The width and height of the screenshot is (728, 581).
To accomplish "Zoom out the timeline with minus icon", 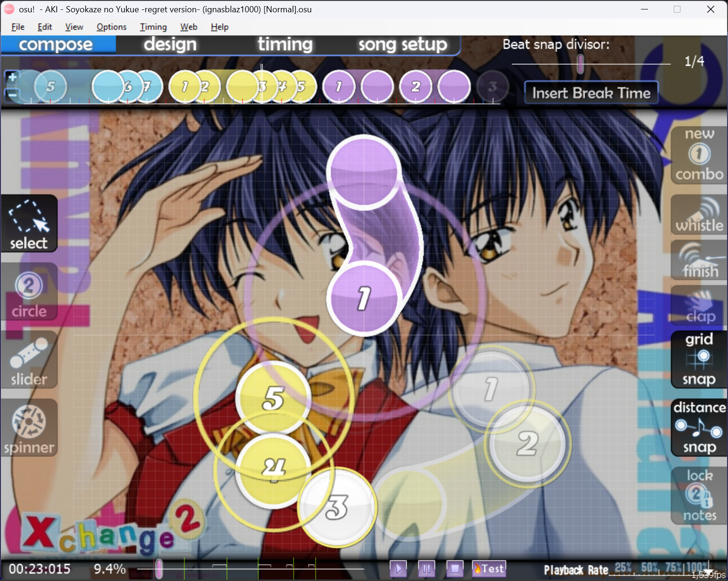I will click(12, 94).
